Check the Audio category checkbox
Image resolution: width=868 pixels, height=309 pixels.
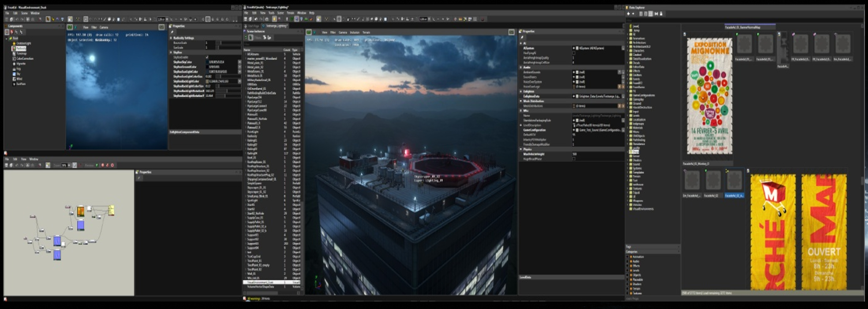click(628, 261)
